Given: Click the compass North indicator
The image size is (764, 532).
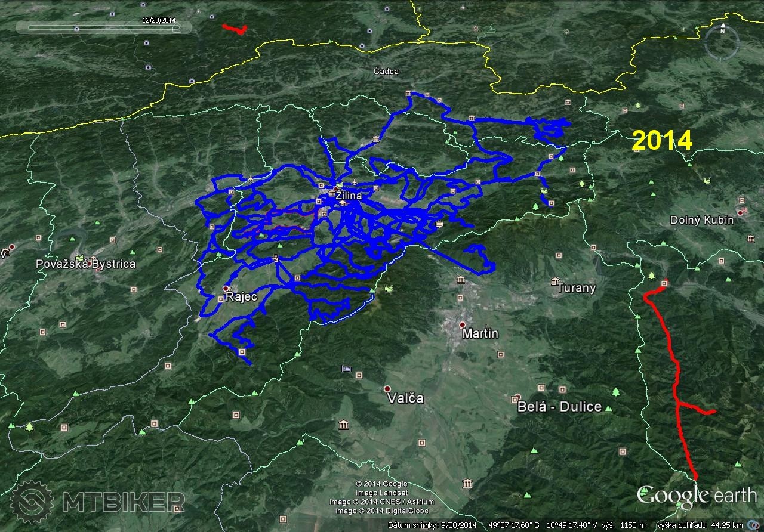Looking at the screenshot, I should click(x=722, y=27).
